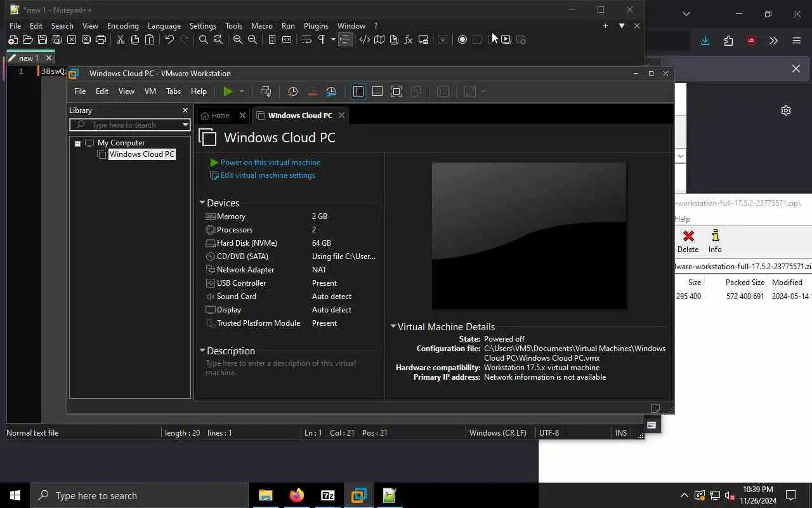Click the Undo icon in Notepad++
Screen dimensions: 812x508
tap(169, 39)
